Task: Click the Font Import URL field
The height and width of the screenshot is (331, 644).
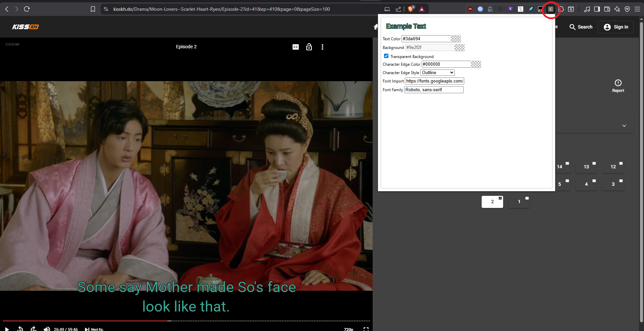Action: coord(434,81)
